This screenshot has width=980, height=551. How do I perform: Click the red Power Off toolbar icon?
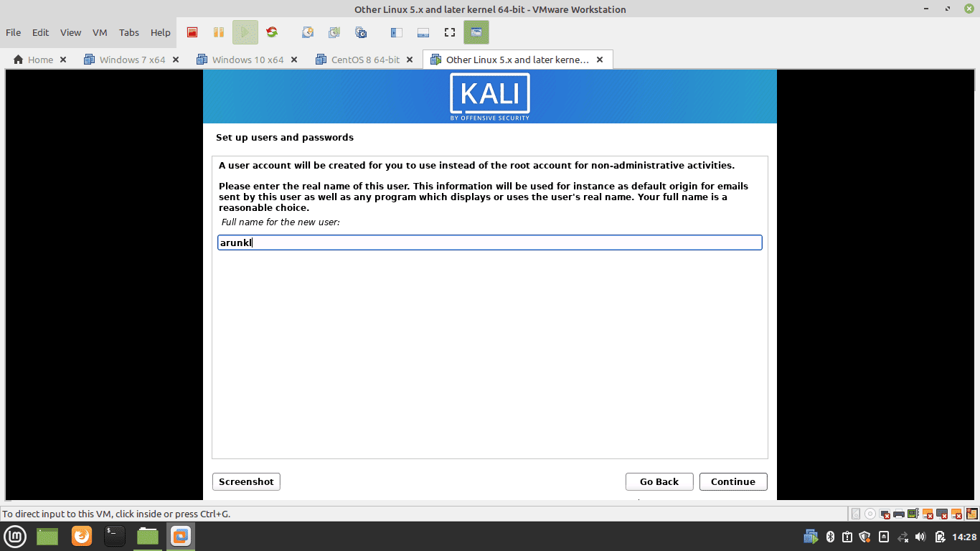pyautogui.click(x=192, y=32)
